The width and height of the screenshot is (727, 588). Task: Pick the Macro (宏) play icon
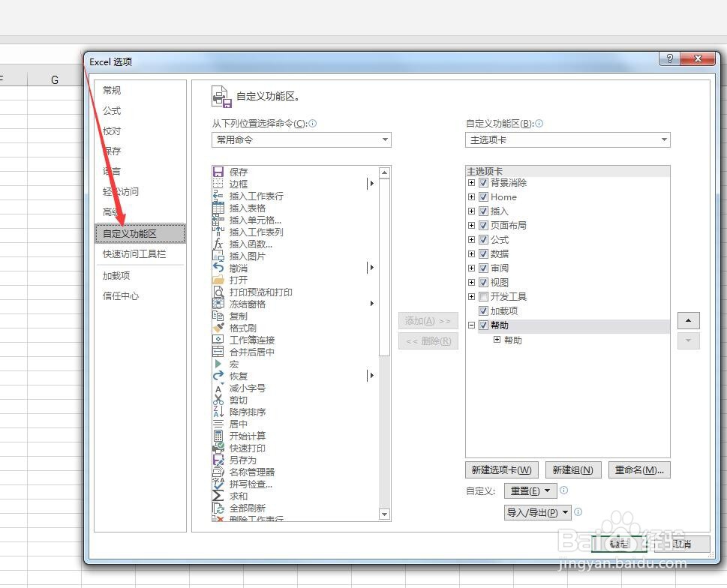click(218, 364)
